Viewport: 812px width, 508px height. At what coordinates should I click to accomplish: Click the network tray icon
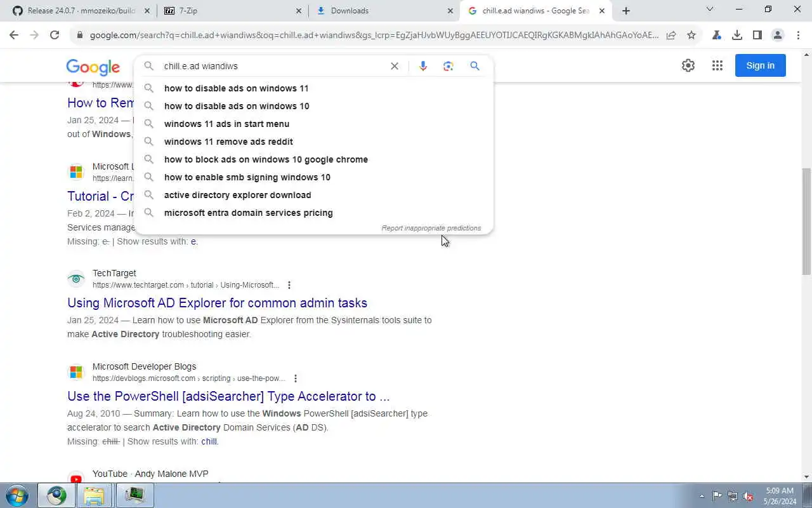click(733, 497)
